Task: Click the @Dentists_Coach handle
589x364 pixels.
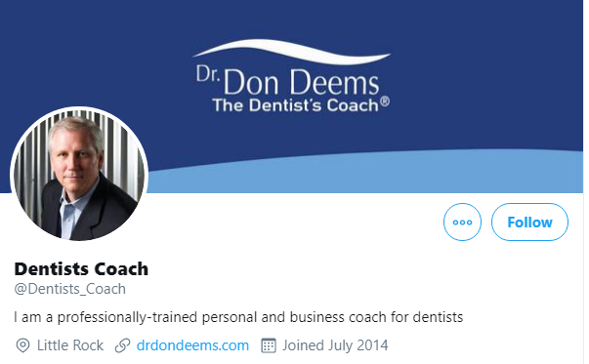Action: point(70,289)
